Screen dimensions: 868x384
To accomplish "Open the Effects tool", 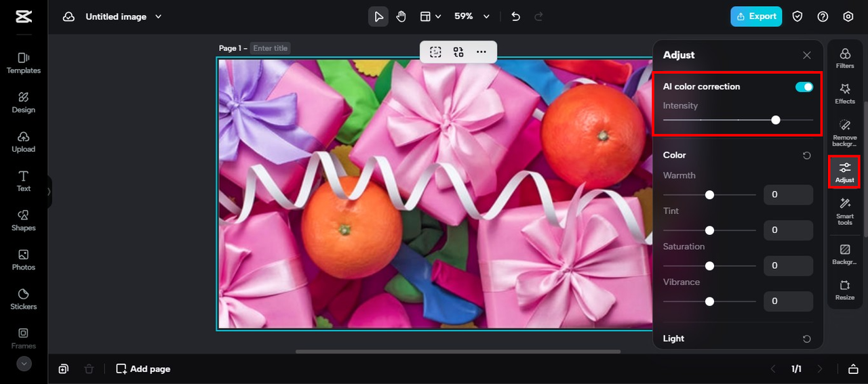I will pos(845,93).
